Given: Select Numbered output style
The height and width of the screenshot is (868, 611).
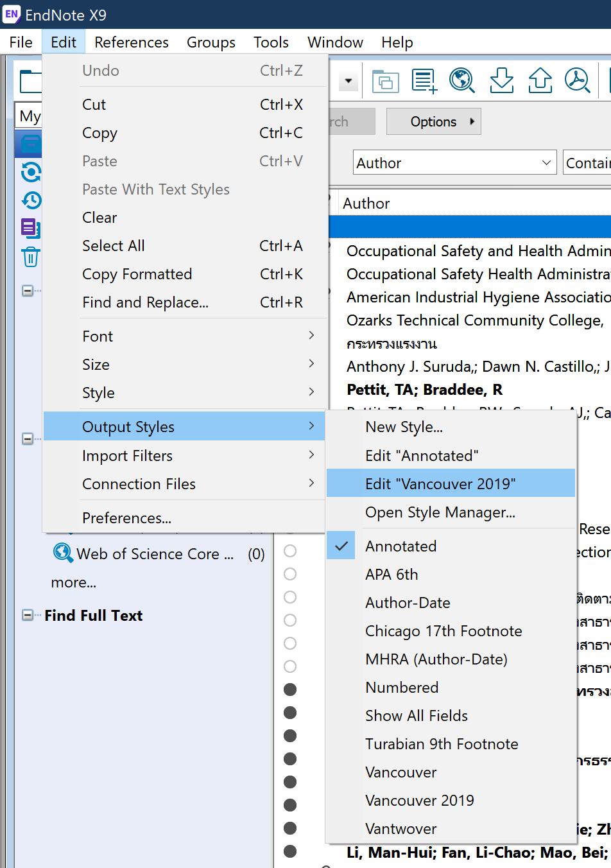Looking at the screenshot, I should click(451, 688).
